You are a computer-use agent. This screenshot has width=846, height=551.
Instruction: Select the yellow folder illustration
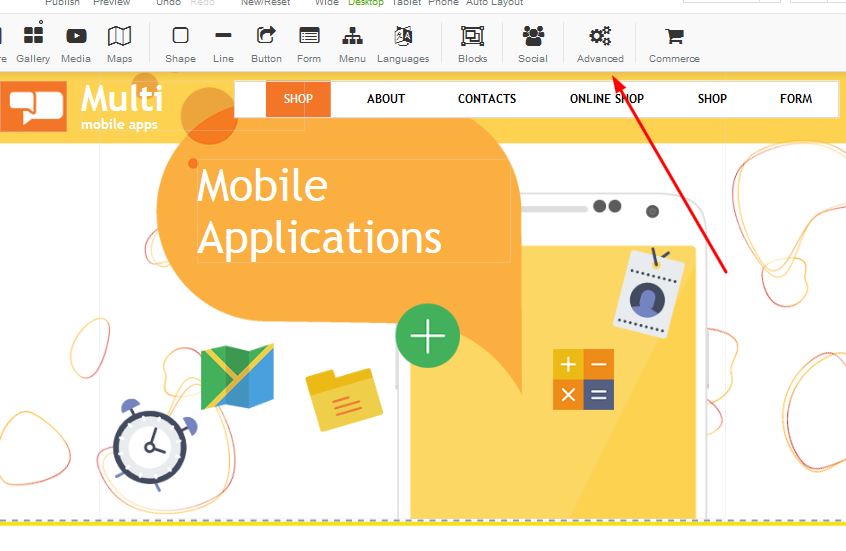(x=344, y=399)
